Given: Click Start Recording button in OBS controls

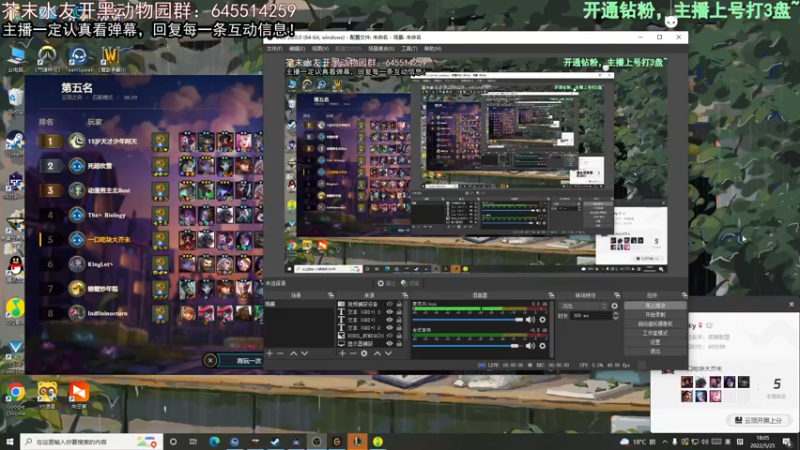Looking at the screenshot, I should [655, 315].
